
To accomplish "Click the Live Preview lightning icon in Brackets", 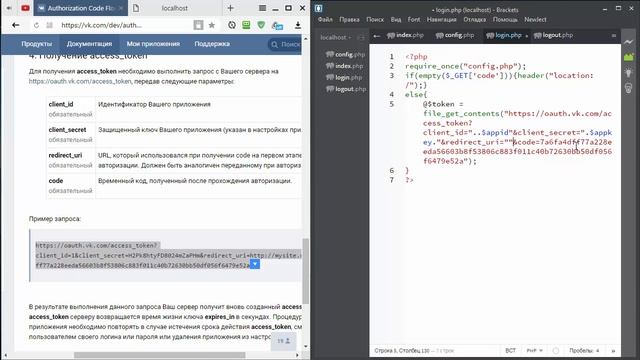I will (628, 42).
